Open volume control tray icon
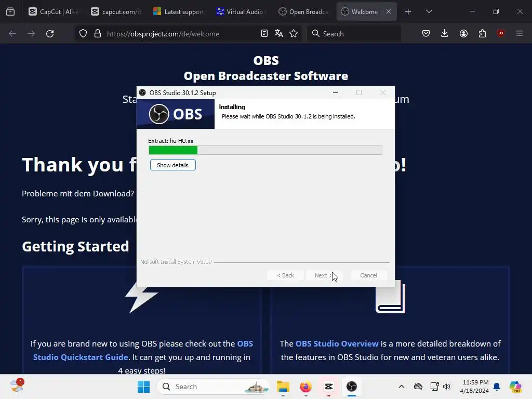 (446, 387)
